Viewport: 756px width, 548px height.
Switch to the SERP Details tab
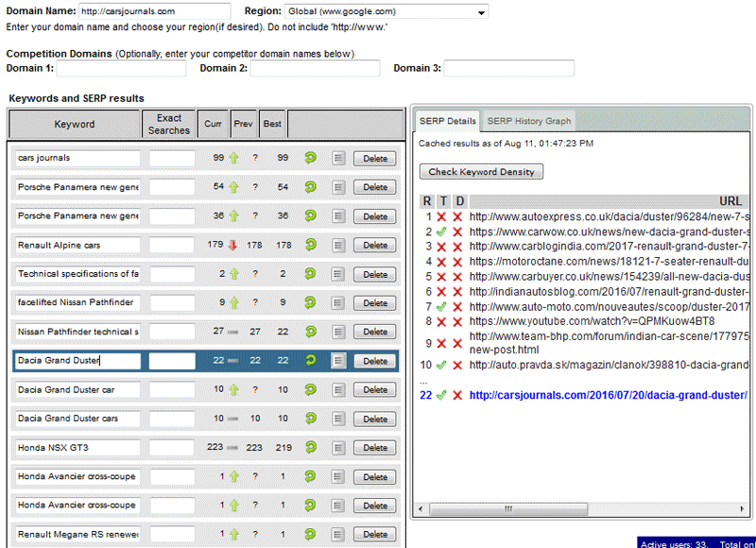[447, 121]
